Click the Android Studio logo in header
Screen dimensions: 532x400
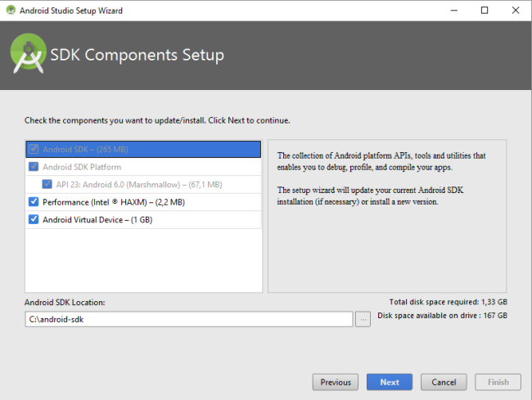tap(27, 54)
